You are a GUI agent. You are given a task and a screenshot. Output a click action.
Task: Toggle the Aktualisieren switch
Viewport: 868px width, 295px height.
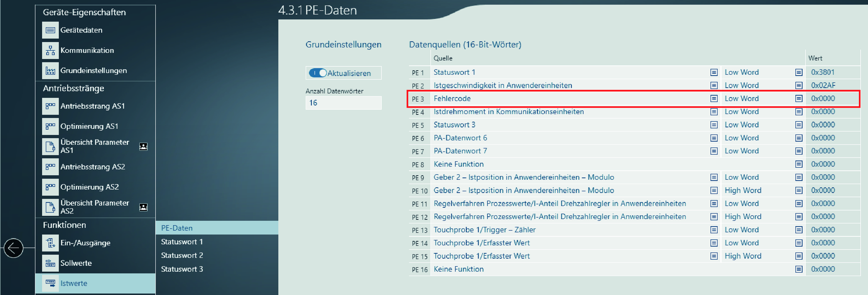pyautogui.click(x=318, y=73)
